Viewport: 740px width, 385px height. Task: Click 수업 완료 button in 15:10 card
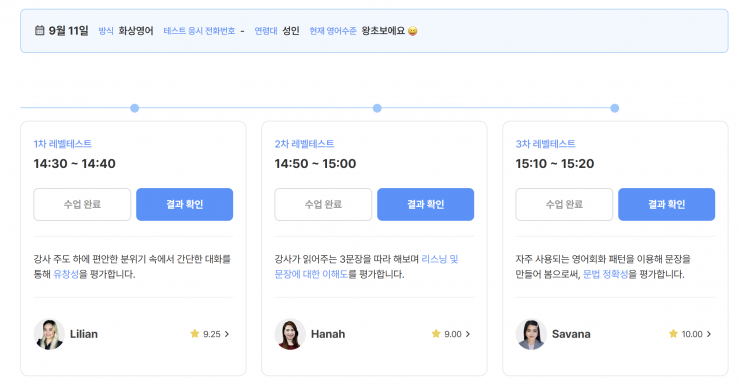point(564,204)
